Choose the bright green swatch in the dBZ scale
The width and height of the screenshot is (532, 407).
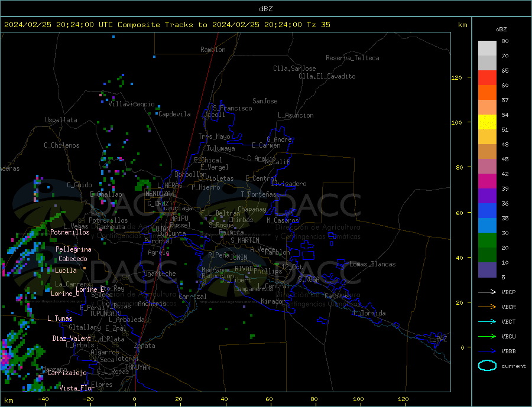[487, 240]
